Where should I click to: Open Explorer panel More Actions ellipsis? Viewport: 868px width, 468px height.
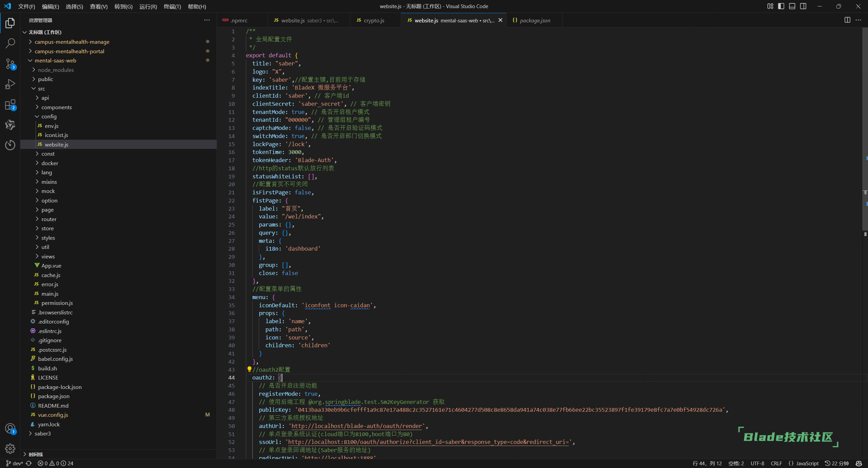coord(207,20)
